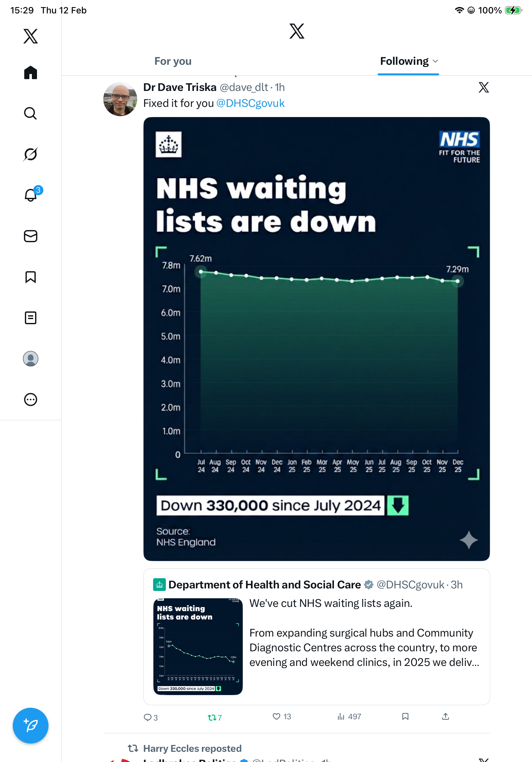
Task: Tap the compose new post button
Action: tap(31, 725)
